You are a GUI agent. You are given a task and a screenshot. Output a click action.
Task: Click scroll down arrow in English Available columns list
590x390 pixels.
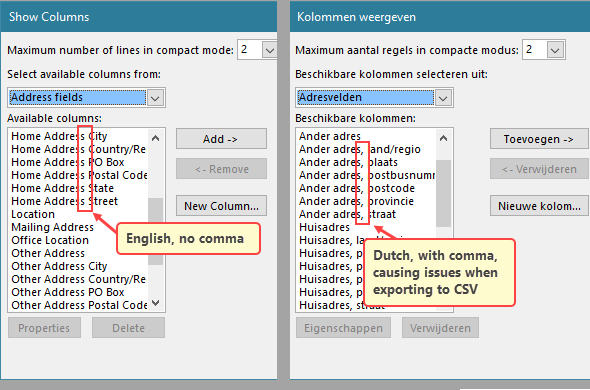click(x=155, y=303)
